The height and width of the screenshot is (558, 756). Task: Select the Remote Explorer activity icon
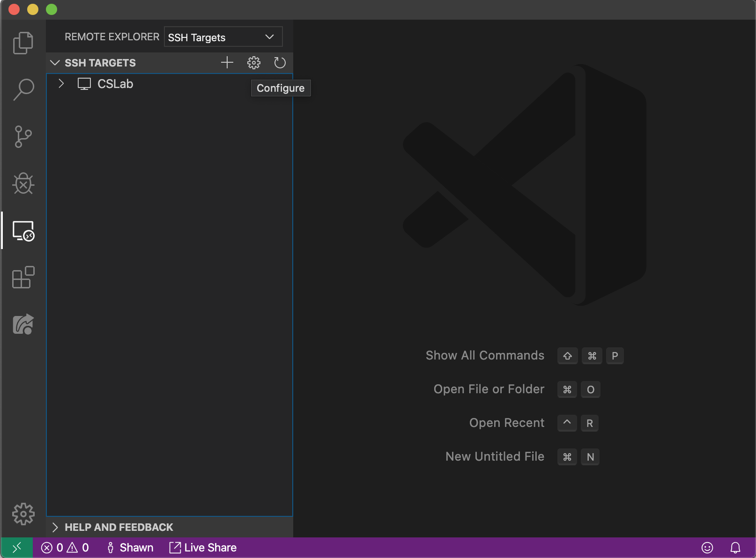(x=23, y=231)
